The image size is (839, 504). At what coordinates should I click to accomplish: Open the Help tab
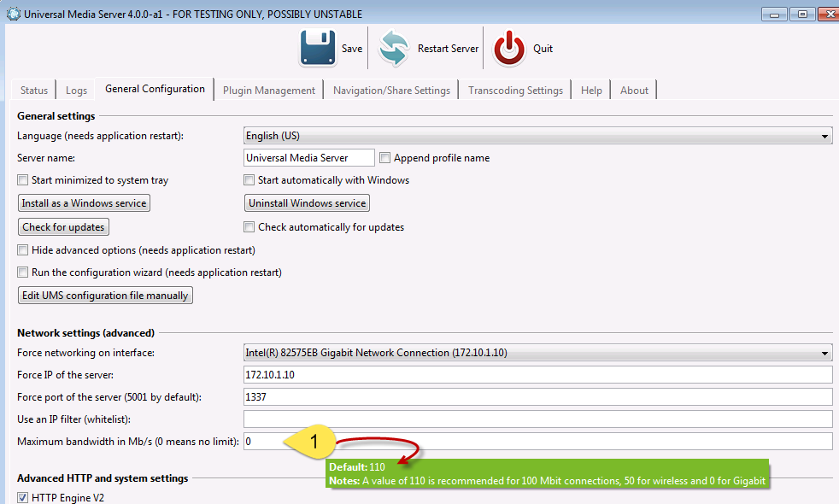pos(591,90)
